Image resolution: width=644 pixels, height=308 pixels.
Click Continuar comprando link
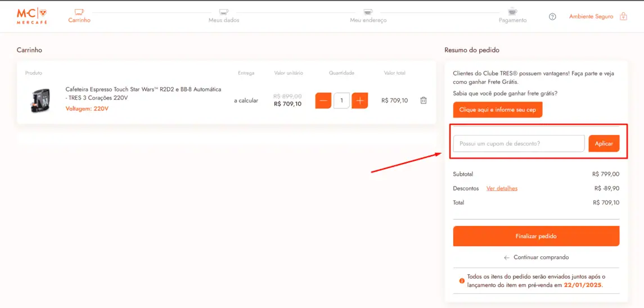537,257
